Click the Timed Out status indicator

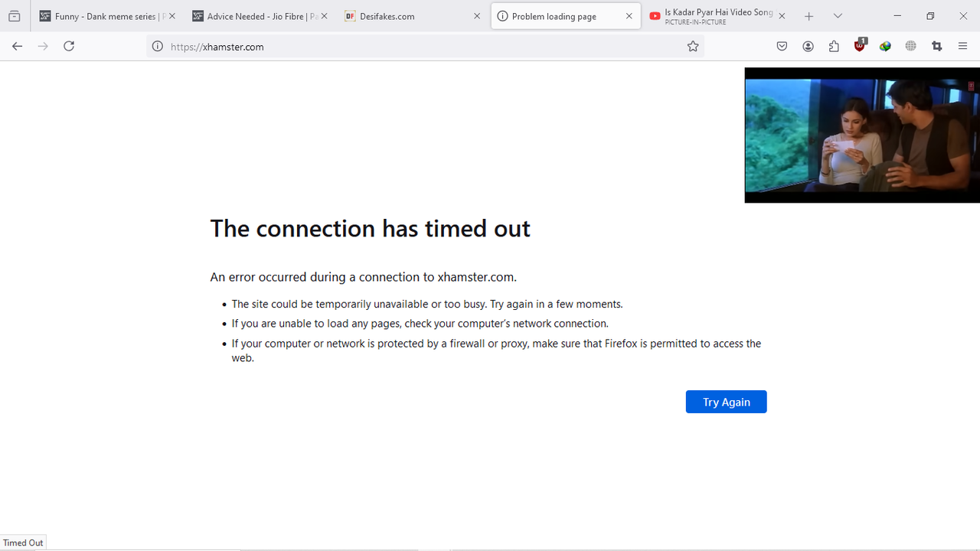[x=23, y=542]
